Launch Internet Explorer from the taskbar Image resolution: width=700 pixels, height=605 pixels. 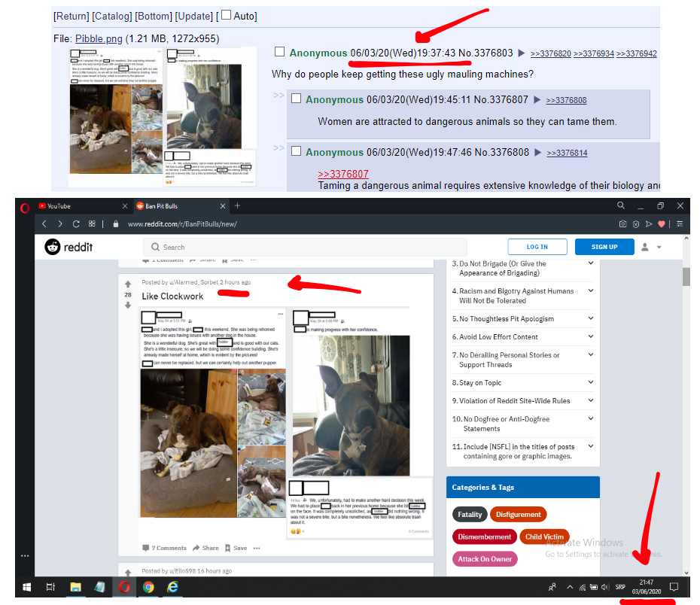[x=172, y=587]
